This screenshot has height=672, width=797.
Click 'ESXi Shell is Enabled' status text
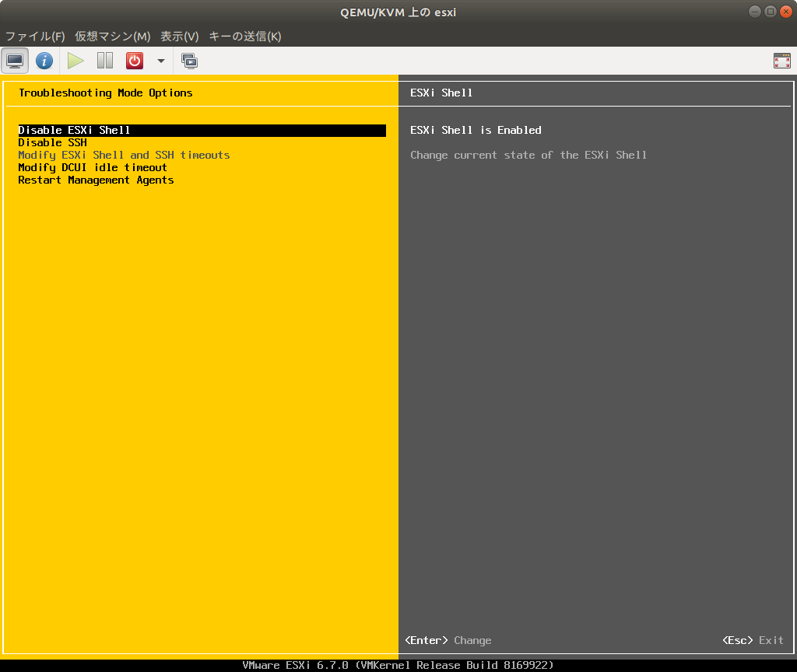476,130
